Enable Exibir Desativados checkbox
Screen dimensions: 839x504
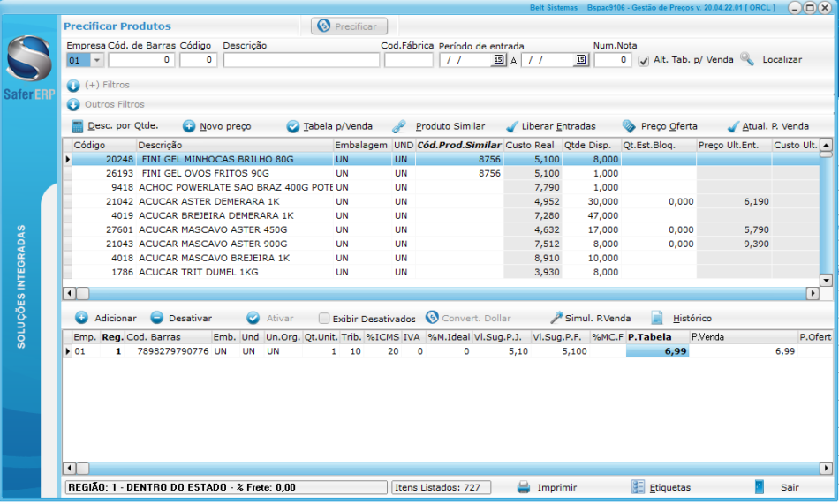tap(324, 319)
